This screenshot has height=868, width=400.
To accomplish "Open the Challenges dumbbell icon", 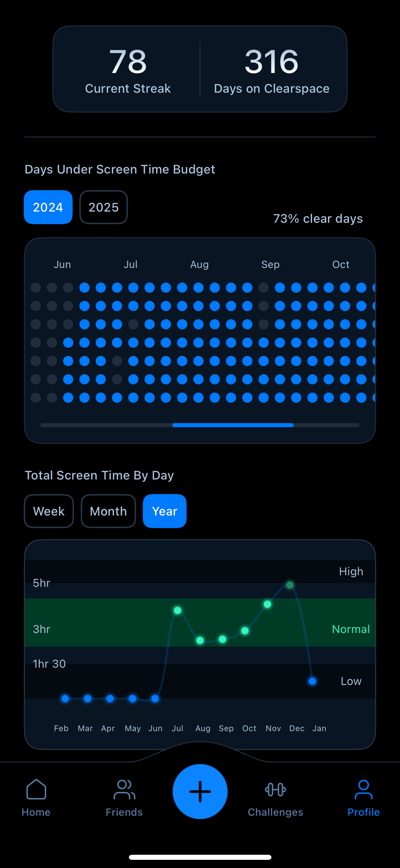I will (275, 789).
